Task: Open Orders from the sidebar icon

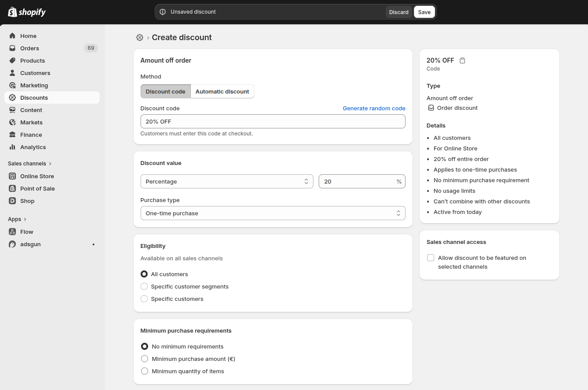Action: 12,48
